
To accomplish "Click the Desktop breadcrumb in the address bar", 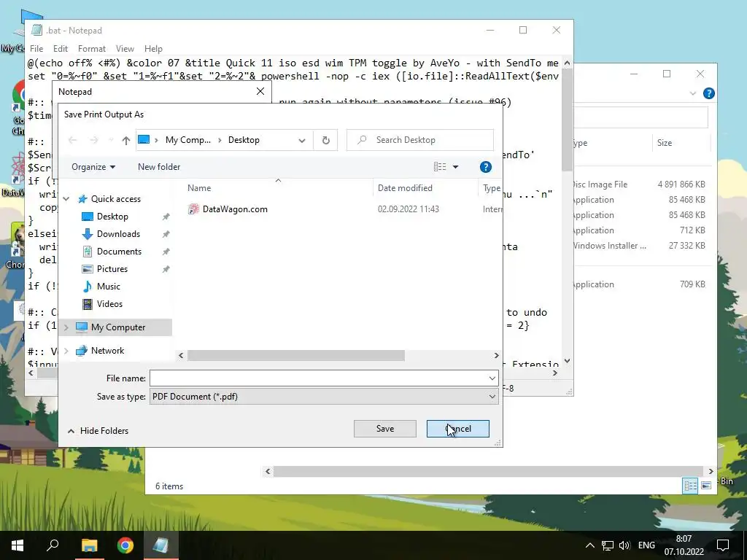I will click(244, 140).
